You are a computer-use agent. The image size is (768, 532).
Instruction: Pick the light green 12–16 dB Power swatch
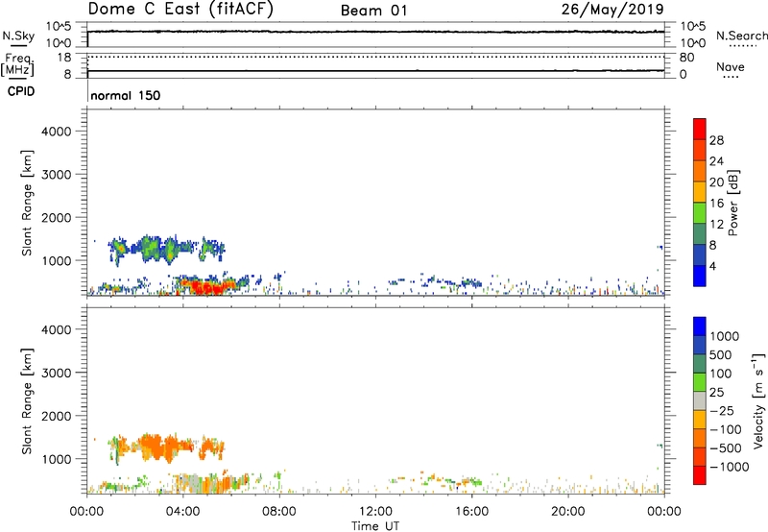tap(700, 212)
